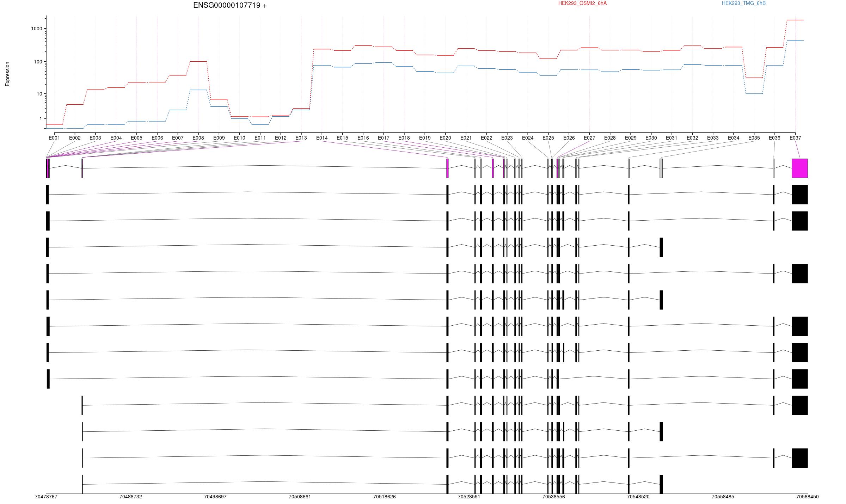This screenshot has width=846, height=504.
Task: Click exon bin label E009
Action: click(219, 138)
